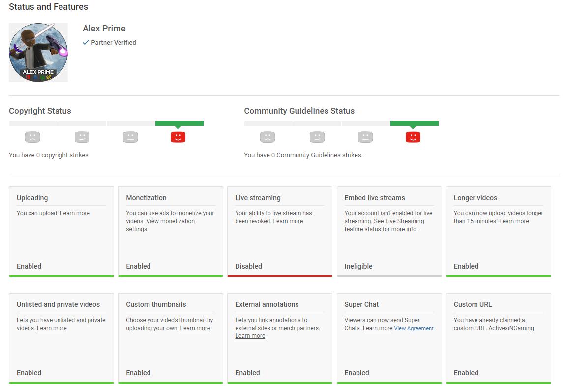Click the Alex Prime channel name
The width and height of the screenshot is (565, 392).
[x=104, y=29]
